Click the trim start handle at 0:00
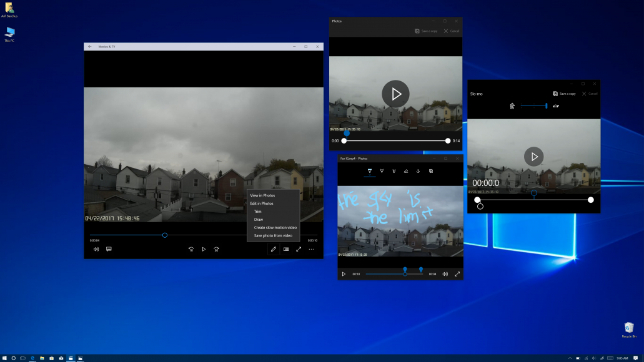644x362 pixels. click(344, 141)
